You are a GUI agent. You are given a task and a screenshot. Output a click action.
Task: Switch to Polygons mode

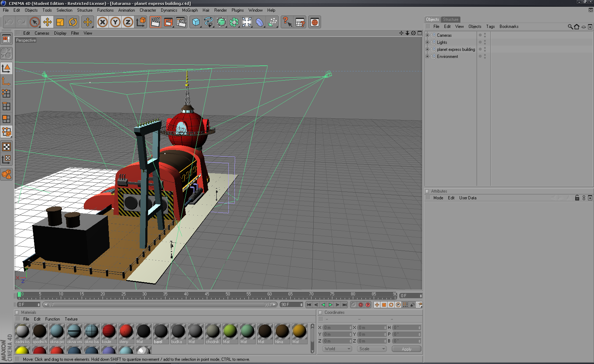pyautogui.click(x=6, y=119)
